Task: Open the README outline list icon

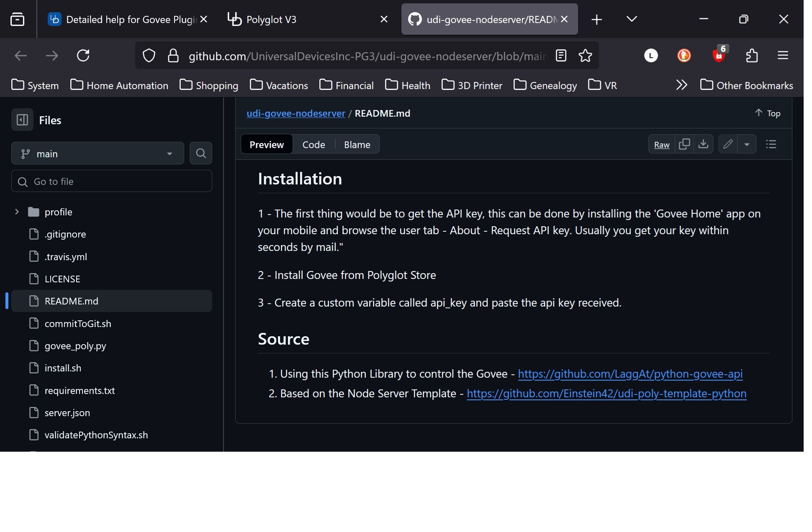Action: click(x=771, y=144)
